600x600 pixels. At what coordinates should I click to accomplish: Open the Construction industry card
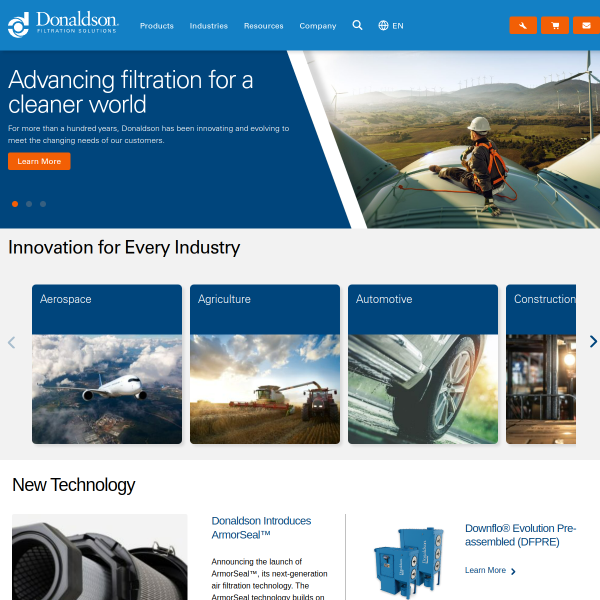pos(541,364)
